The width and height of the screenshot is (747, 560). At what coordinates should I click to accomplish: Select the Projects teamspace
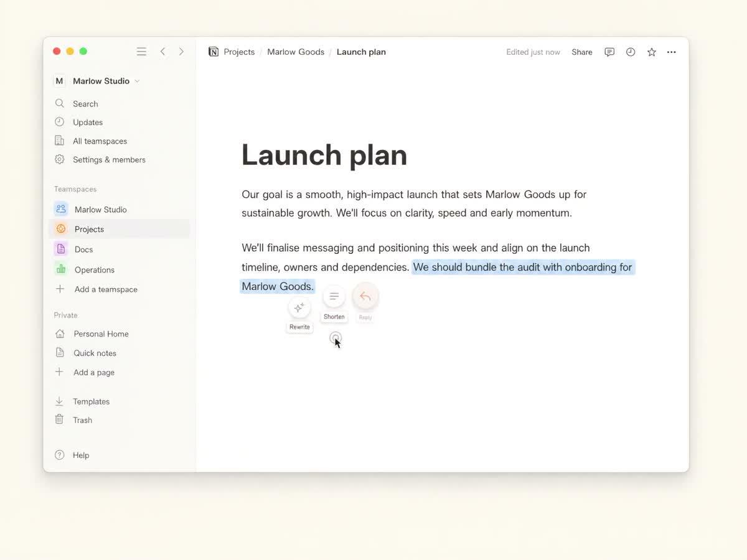point(119,229)
